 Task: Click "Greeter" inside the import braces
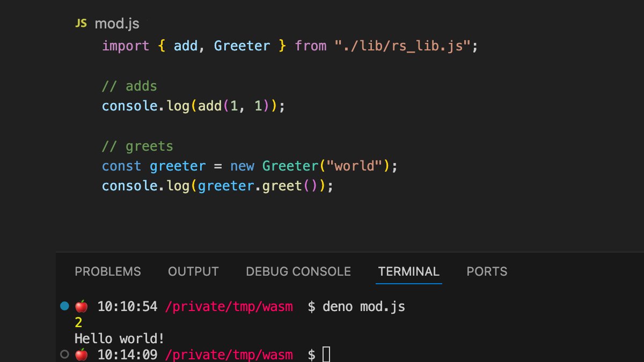(x=242, y=46)
